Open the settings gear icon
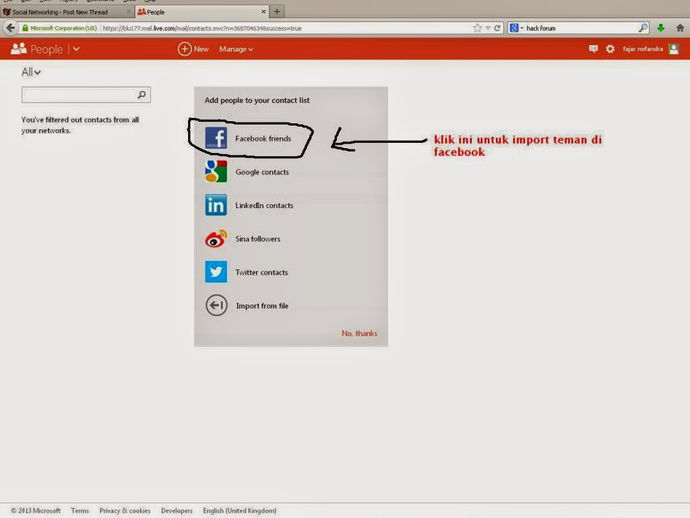Screen dimensions: 690x518 (x=610, y=49)
